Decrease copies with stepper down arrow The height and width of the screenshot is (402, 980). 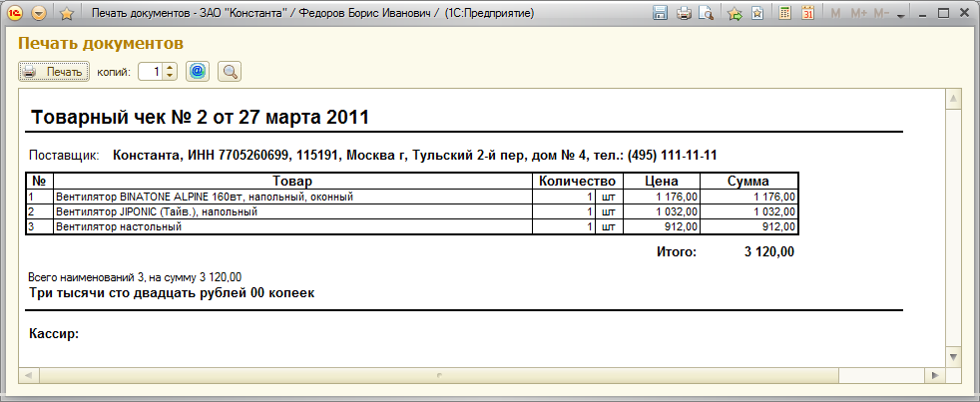pyautogui.click(x=170, y=76)
